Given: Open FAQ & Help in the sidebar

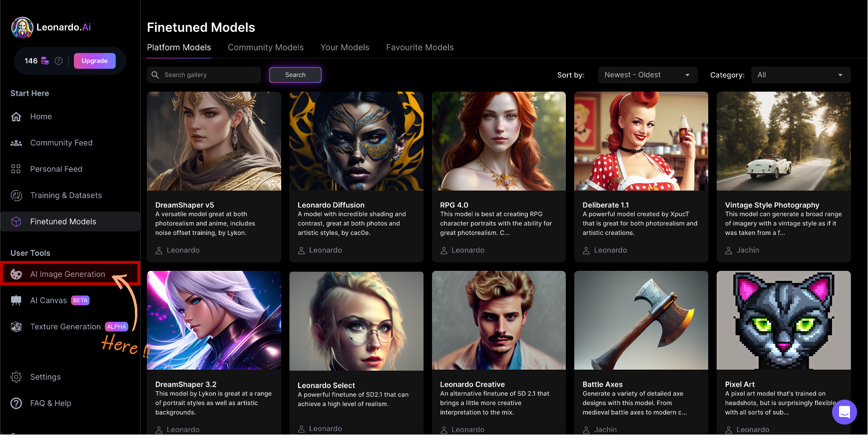Looking at the screenshot, I should pyautogui.click(x=70, y=404).
